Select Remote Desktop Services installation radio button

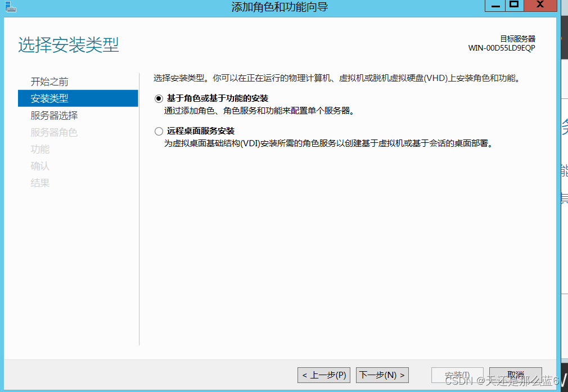point(159,131)
